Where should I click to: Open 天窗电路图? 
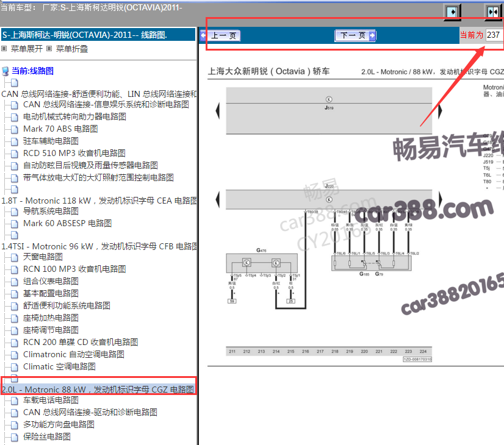[x=43, y=257]
